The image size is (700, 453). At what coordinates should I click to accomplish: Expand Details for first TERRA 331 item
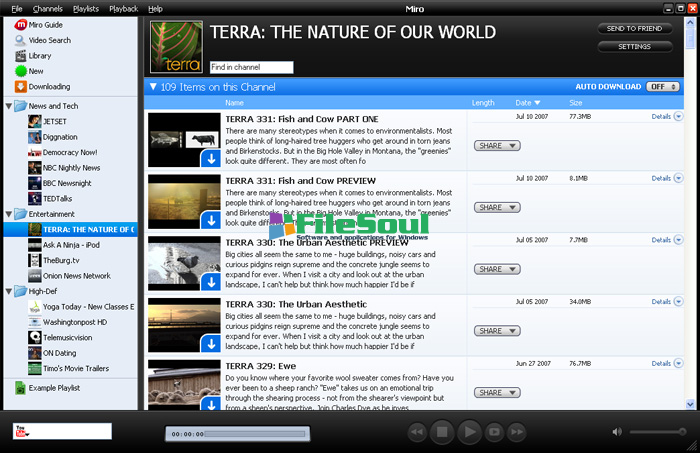(666, 117)
